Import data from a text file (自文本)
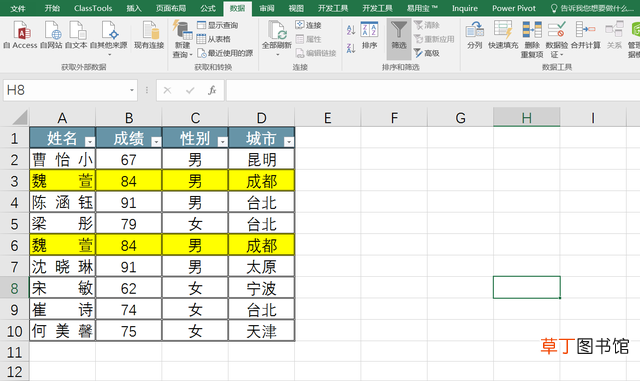This screenshot has height=381, width=640. 76,35
